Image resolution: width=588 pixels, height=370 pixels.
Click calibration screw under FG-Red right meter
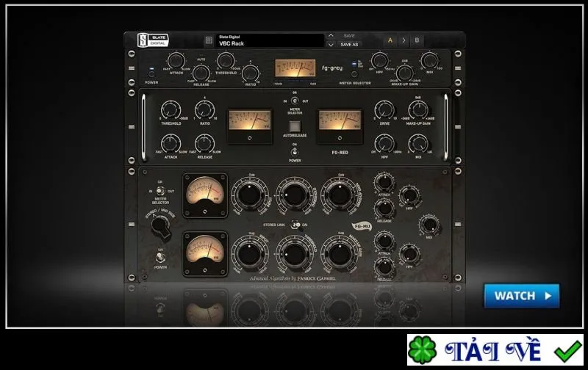pyautogui.click(x=340, y=138)
